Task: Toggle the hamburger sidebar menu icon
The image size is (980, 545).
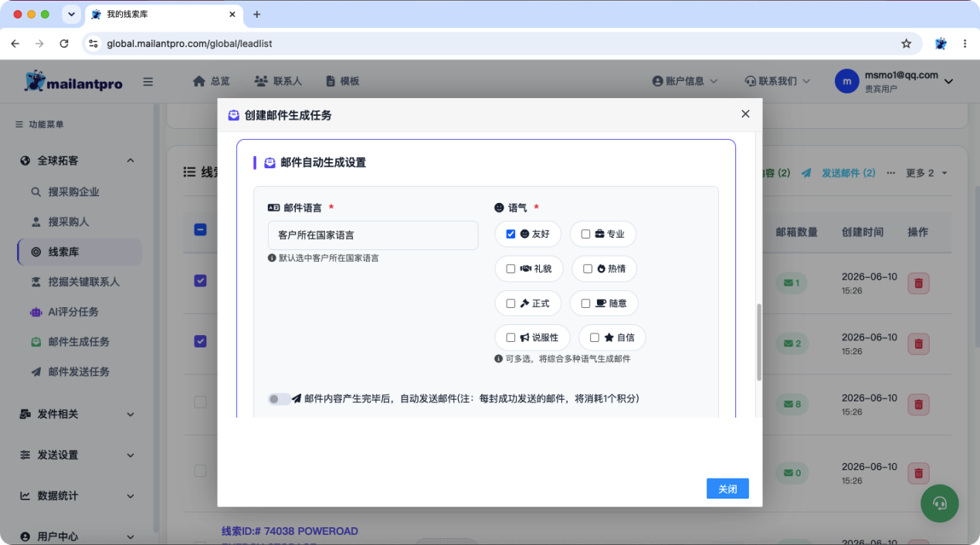Action: coord(148,82)
